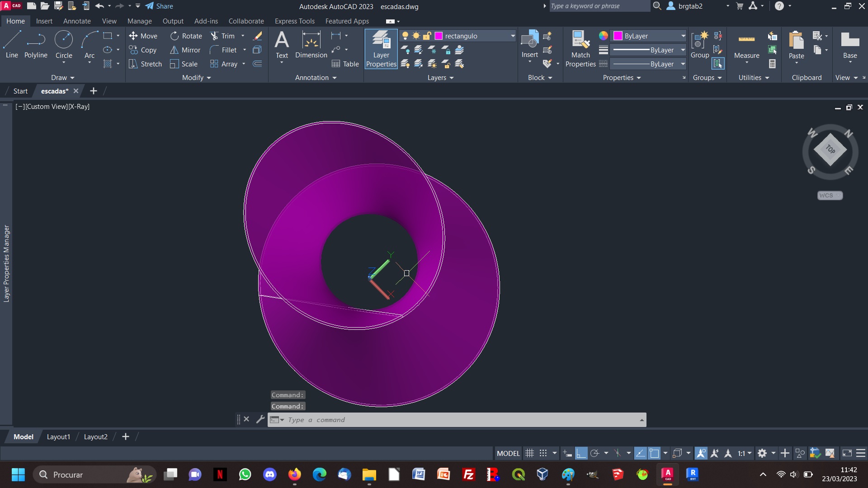
Task: Toggle polar tracking
Action: click(x=594, y=453)
